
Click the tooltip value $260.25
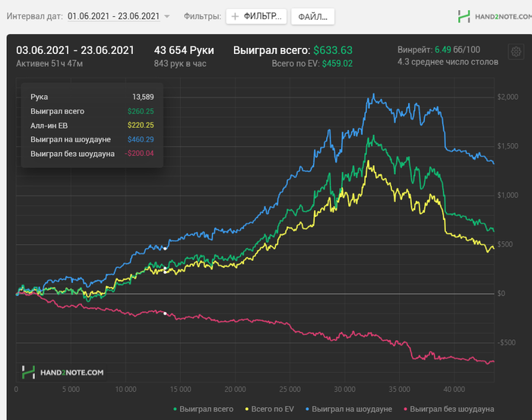coord(141,111)
